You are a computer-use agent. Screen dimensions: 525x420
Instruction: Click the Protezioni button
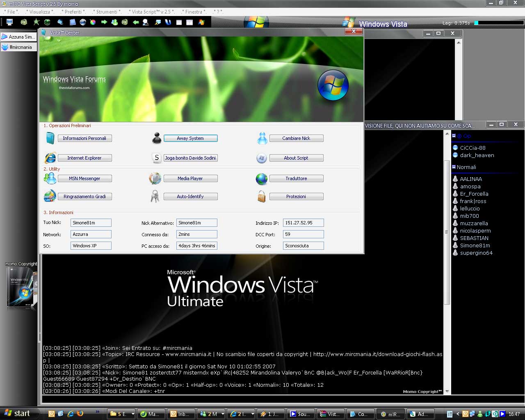click(296, 196)
